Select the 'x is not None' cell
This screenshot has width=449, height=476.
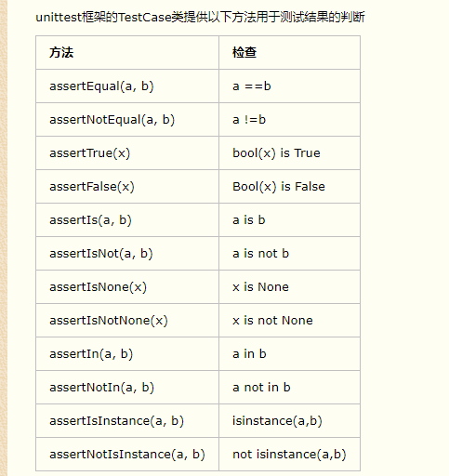289,321
